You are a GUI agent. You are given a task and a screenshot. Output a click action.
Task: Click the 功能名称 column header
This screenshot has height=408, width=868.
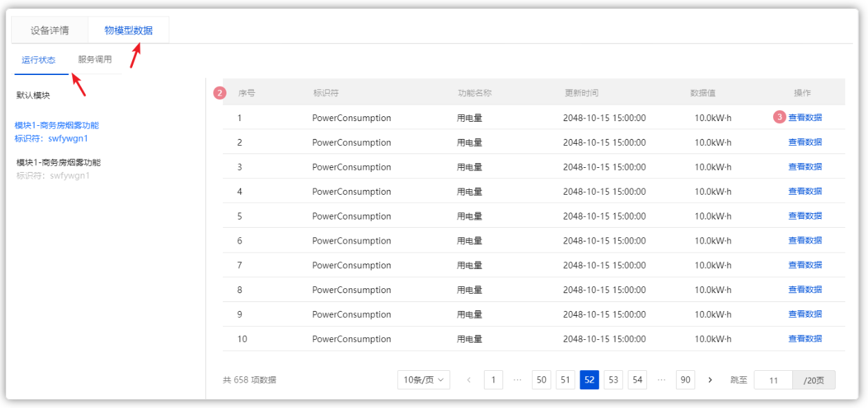pyautogui.click(x=475, y=93)
